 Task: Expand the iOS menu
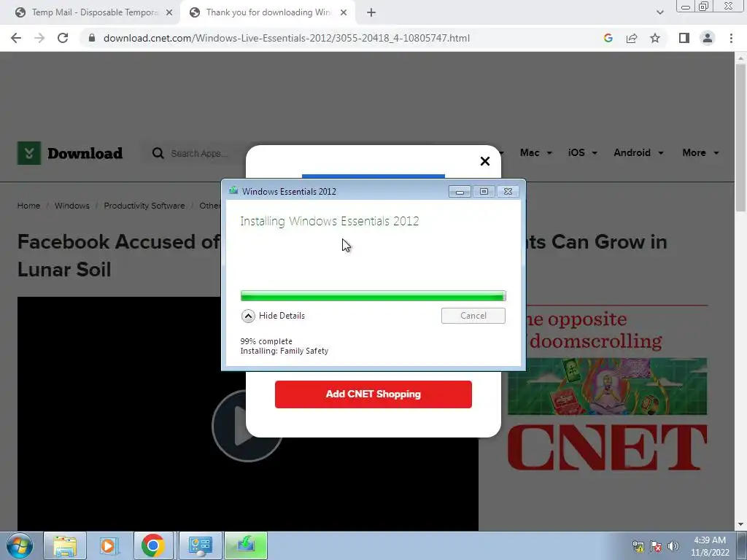(582, 153)
